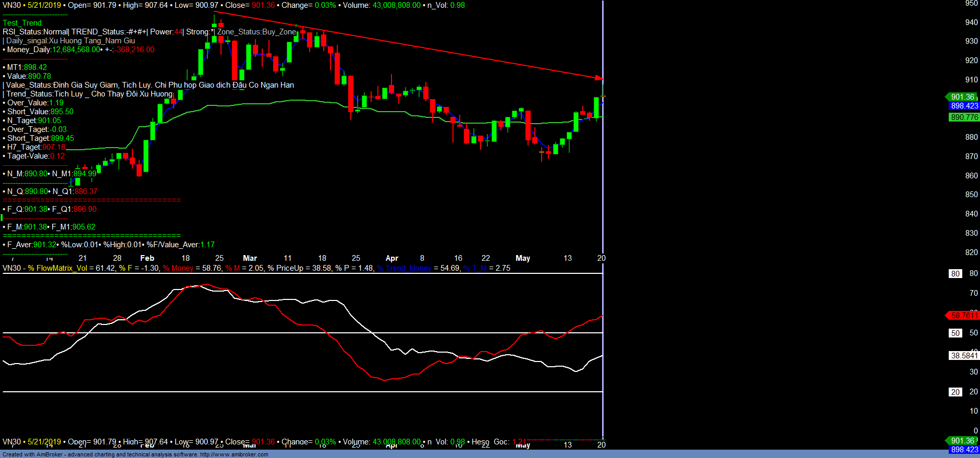The width and height of the screenshot is (980, 458).
Task: Select the white 38.5841 indicator value tag
Action: 964,356
